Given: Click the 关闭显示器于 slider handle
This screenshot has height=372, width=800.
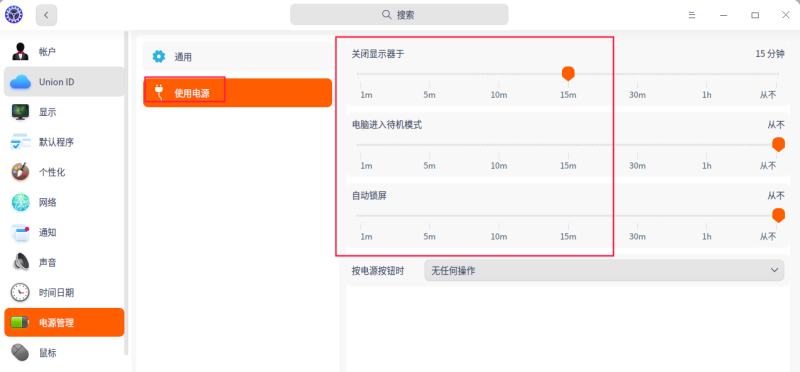Looking at the screenshot, I should point(568,74).
